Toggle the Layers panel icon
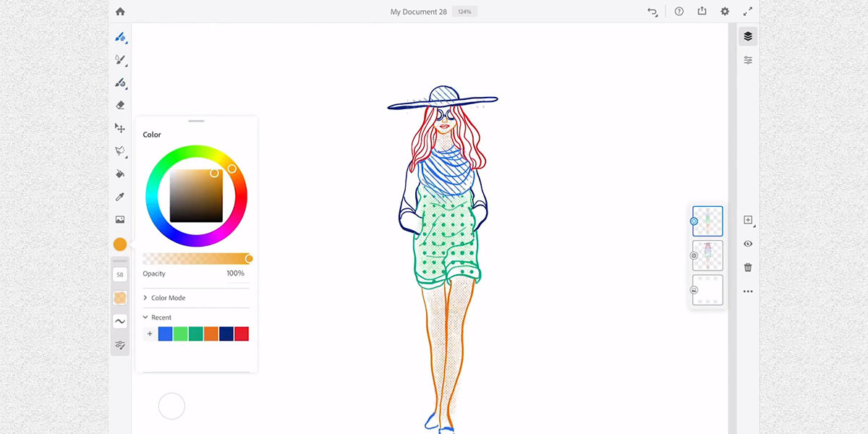The image size is (868, 434). point(748,36)
